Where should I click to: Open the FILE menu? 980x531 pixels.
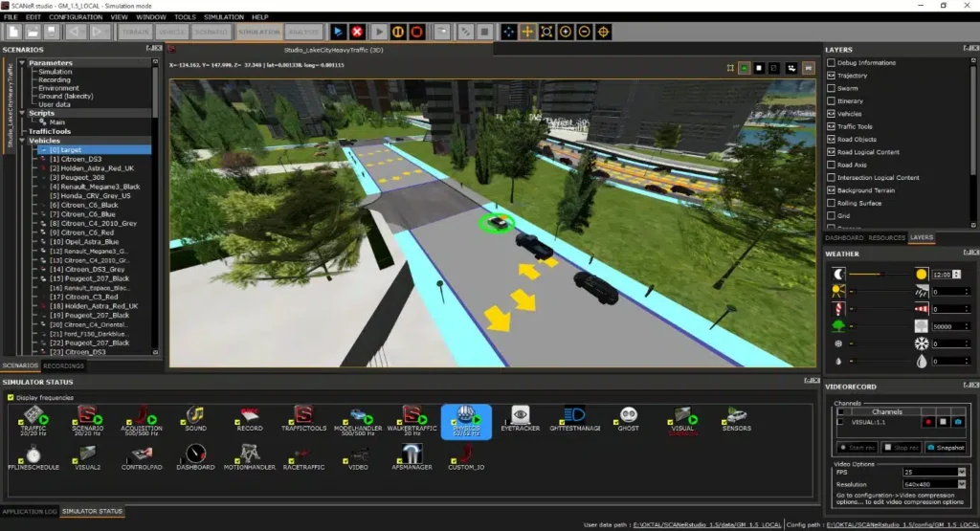point(11,17)
